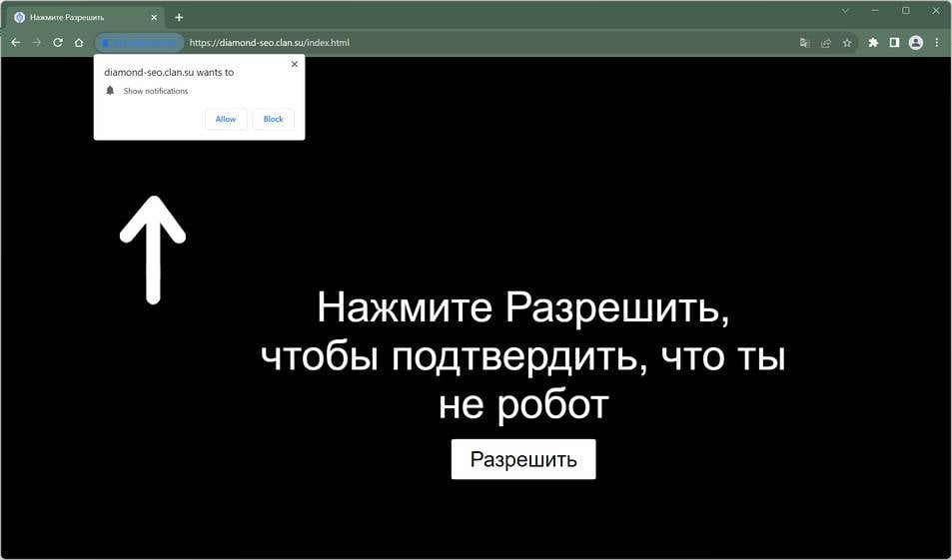Close the browser window
The image size is (952, 560).
(x=936, y=11)
